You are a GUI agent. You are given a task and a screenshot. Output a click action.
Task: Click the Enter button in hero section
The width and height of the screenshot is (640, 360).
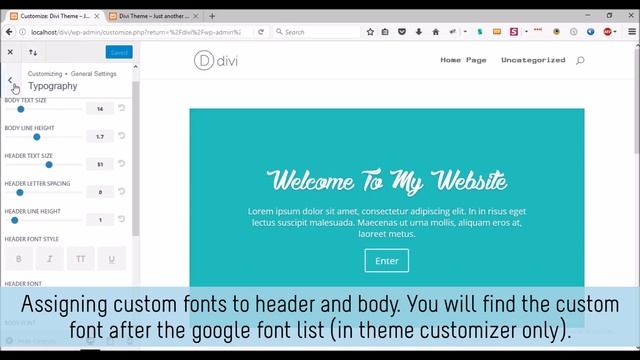(387, 260)
